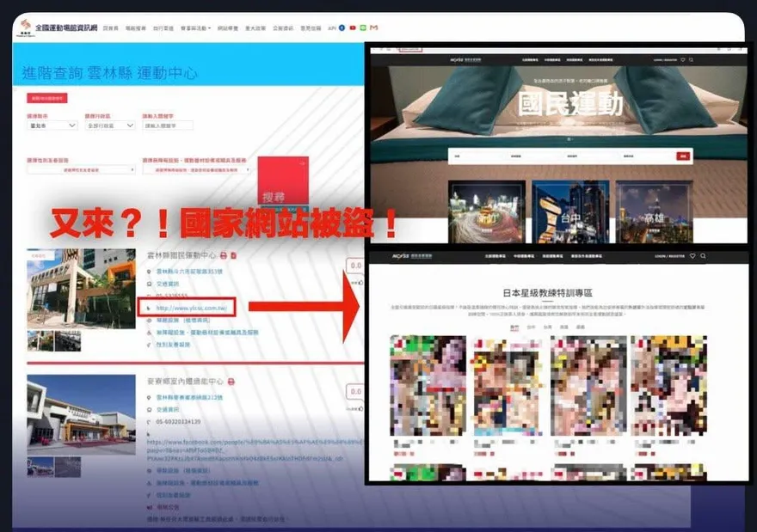Screen dimensions: 757x532
Task: Click LOGIN / REGISTER on 日本星級教練特訓專區 page
Action: click(x=669, y=256)
